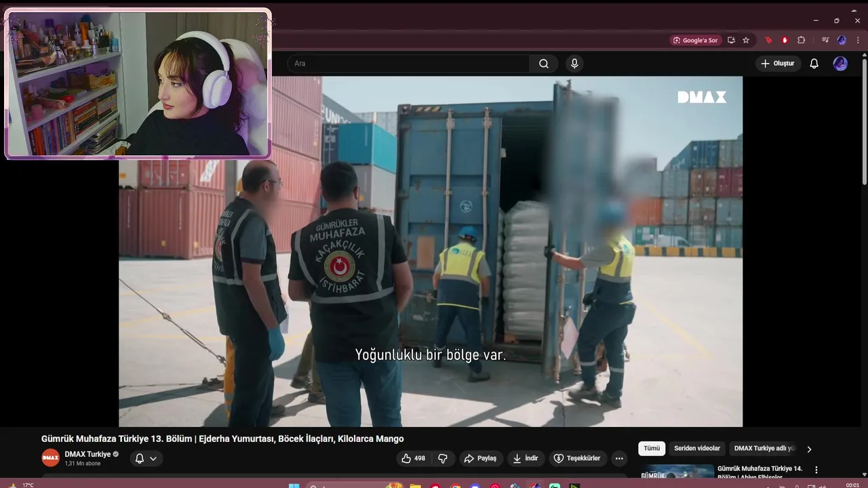868x488 pixels.
Task: Click the Paylaş share button
Action: pos(480,458)
